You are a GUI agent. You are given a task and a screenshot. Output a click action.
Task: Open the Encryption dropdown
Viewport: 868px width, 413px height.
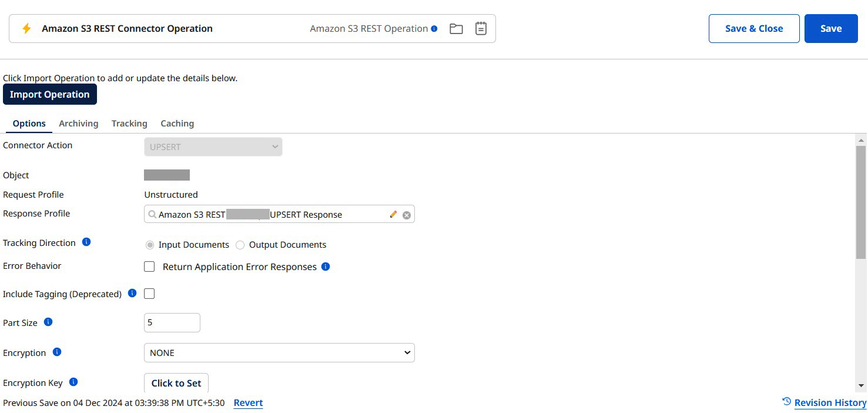tap(279, 353)
